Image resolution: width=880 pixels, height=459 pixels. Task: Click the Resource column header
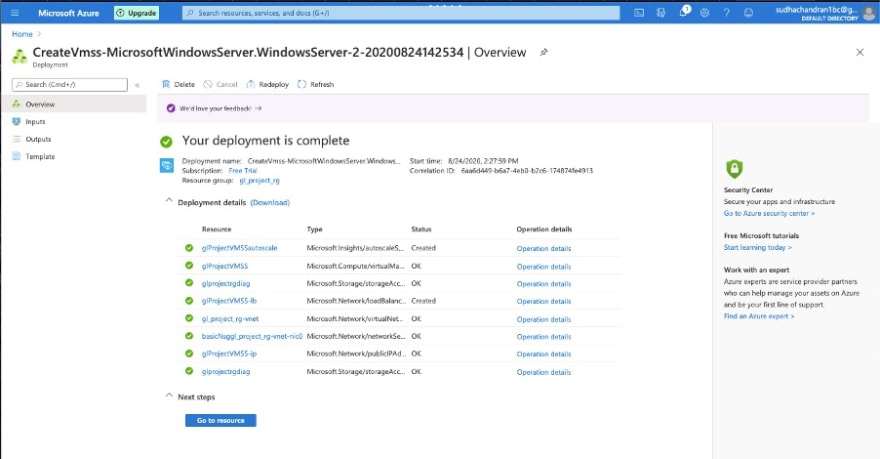coord(217,229)
